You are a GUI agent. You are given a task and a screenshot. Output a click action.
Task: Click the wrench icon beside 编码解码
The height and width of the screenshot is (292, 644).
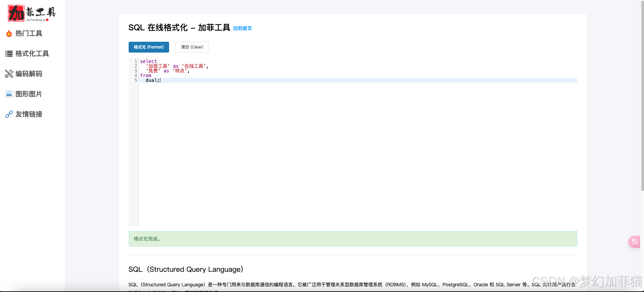9,74
